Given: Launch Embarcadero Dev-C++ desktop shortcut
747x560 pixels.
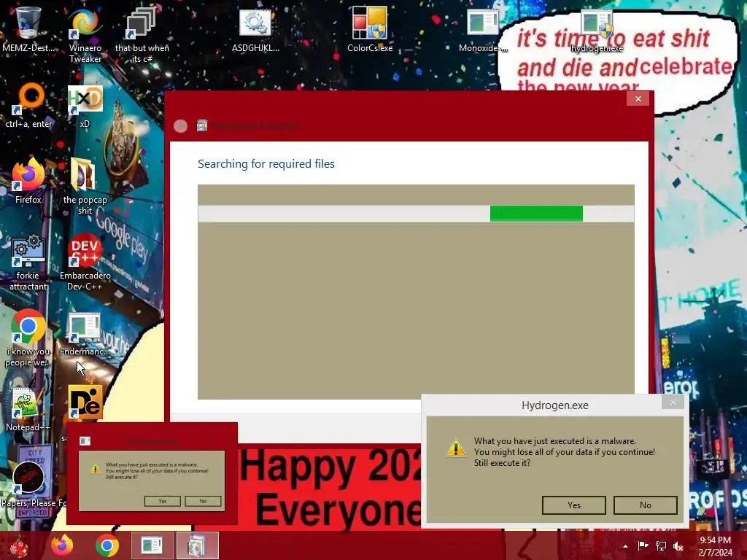Looking at the screenshot, I should pos(85,262).
